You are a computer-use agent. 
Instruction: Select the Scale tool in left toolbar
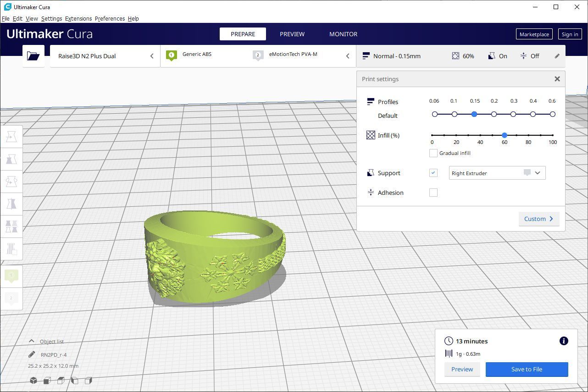(11, 159)
